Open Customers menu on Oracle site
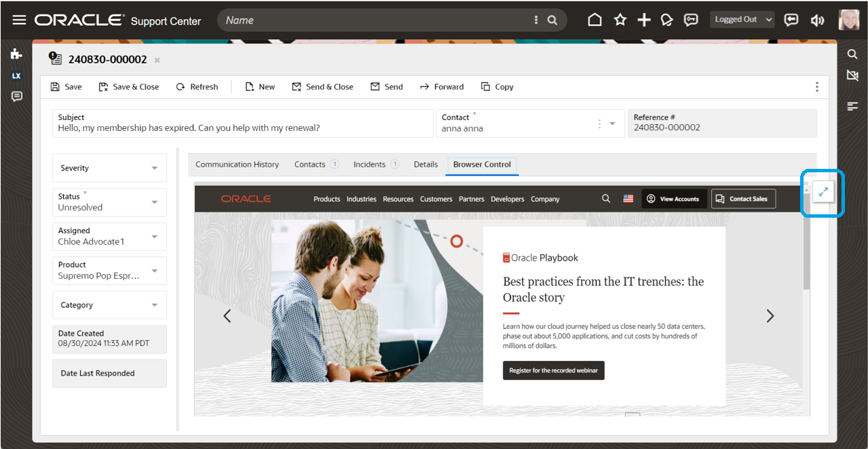The width and height of the screenshot is (868, 449). pos(436,199)
